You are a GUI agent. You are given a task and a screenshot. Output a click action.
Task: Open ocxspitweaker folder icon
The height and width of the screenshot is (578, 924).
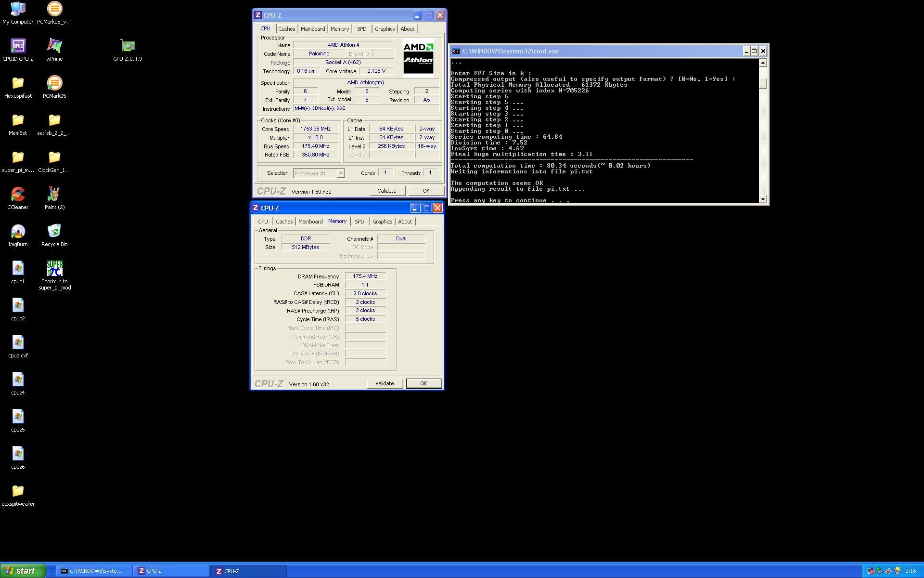[x=18, y=495]
